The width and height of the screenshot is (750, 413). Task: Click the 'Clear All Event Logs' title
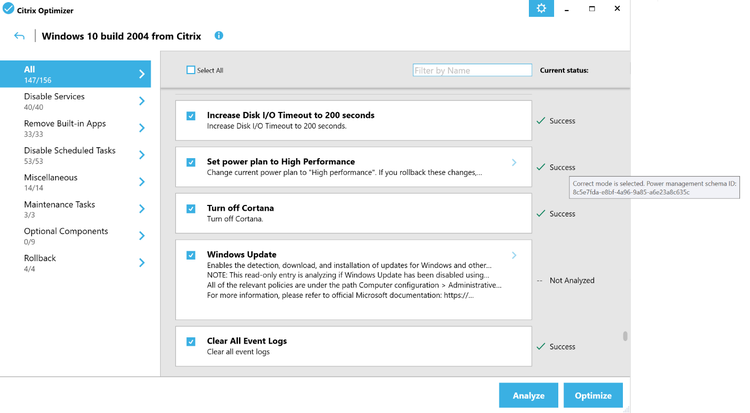247,341
